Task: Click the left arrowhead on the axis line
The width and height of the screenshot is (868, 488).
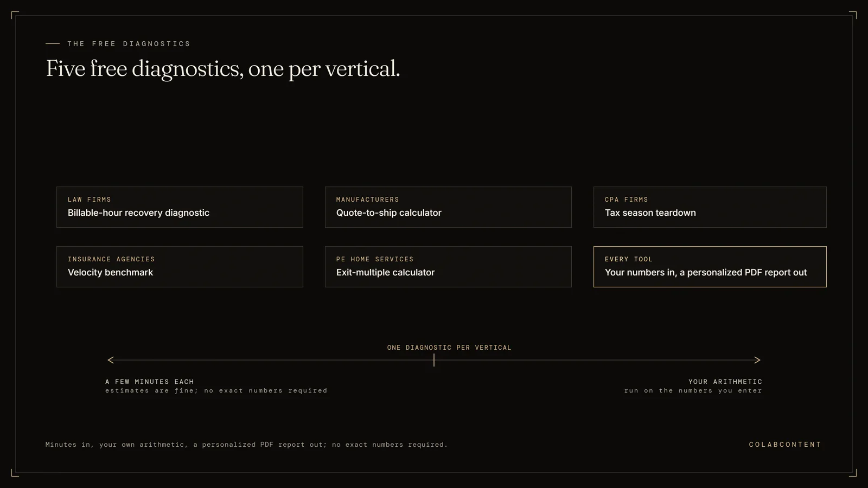Action: [111, 360]
